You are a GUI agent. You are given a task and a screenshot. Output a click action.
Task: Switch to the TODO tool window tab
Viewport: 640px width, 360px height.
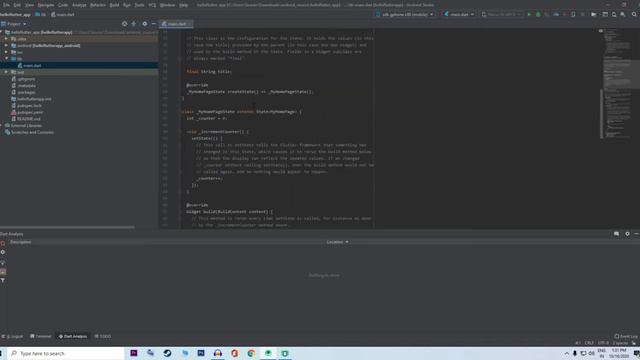point(102,336)
